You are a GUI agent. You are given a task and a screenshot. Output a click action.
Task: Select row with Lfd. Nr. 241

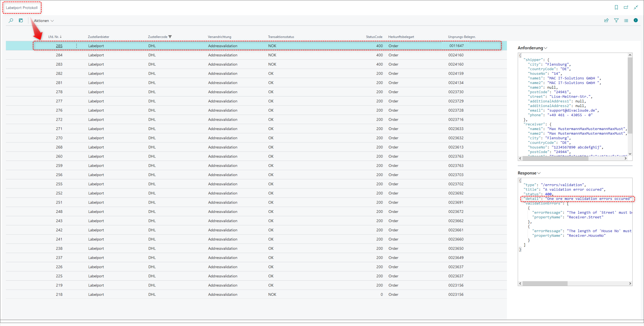pyautogui.click(x=256, y=240)
